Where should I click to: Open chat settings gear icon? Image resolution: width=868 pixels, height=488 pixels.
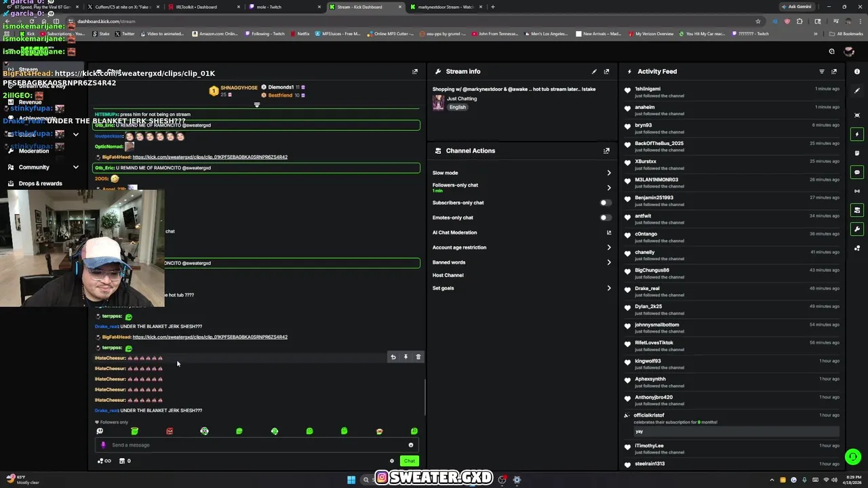point(391,461)
